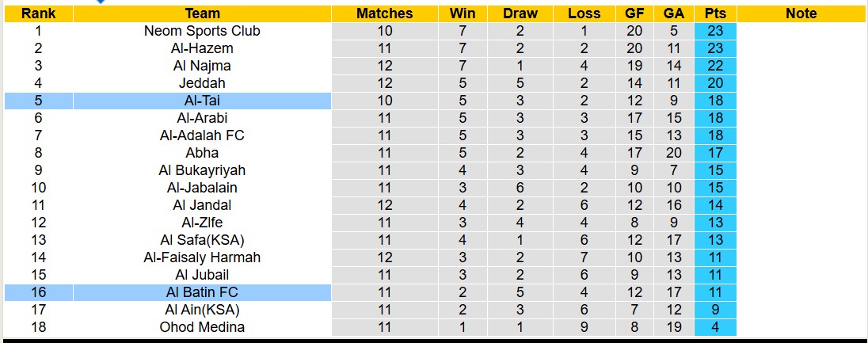Click the Jeddah team name
The width and height of the screenshot is (868, 343).
click(x=202, y=83)
